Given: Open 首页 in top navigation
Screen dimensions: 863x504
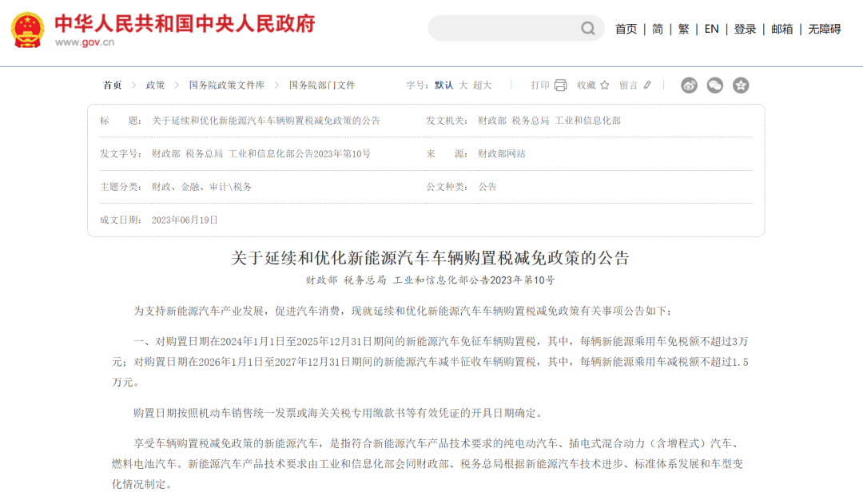Looking at the screenshot, I should [626, 29].
